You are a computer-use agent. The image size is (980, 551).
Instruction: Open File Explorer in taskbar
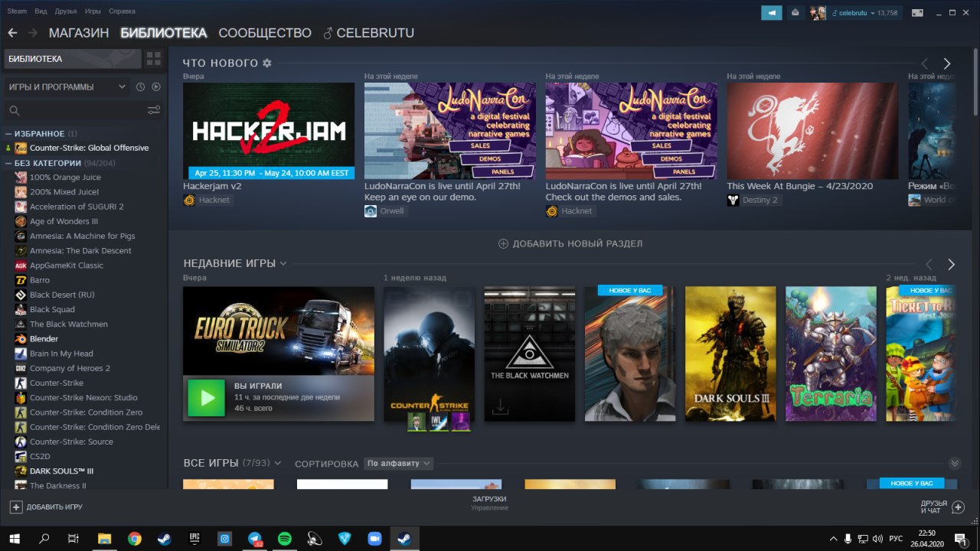(x=104, y=539)
